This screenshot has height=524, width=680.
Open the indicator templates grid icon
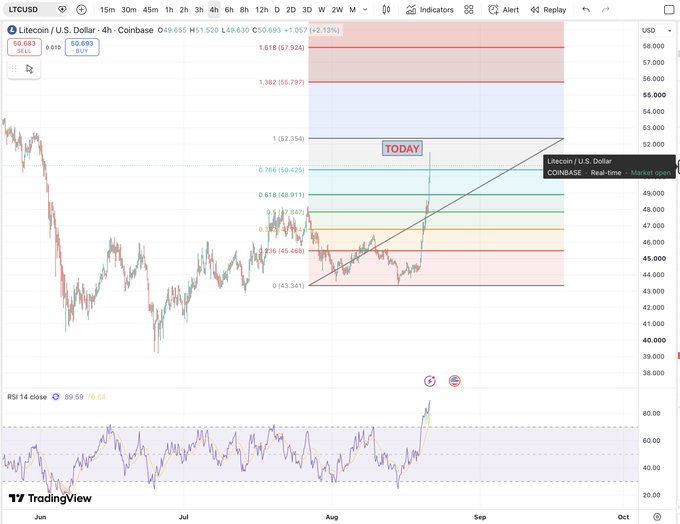(x=468, y=10)
